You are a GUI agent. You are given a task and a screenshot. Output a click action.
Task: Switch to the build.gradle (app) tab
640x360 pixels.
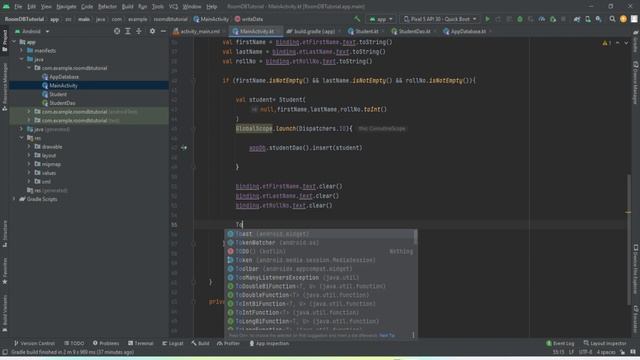(x=314, y=31)
